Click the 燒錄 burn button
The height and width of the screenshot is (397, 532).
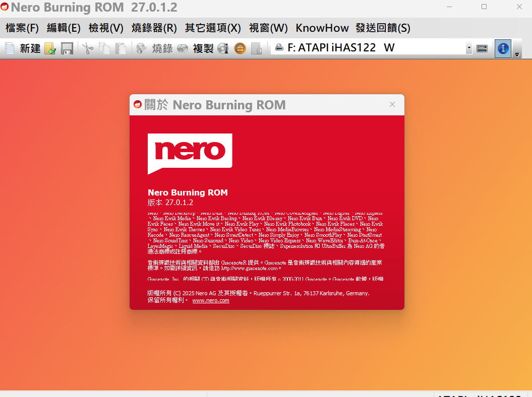(x=162, y=48)
